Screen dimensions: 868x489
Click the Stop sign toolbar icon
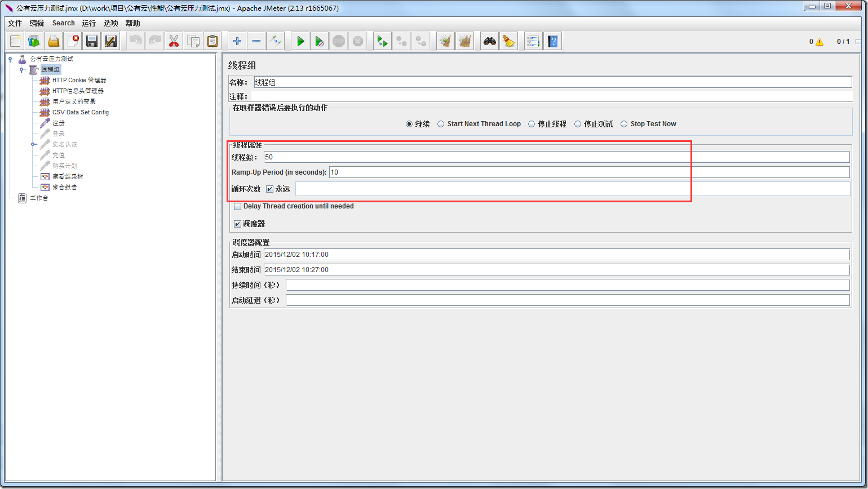(x=339, y=41)
